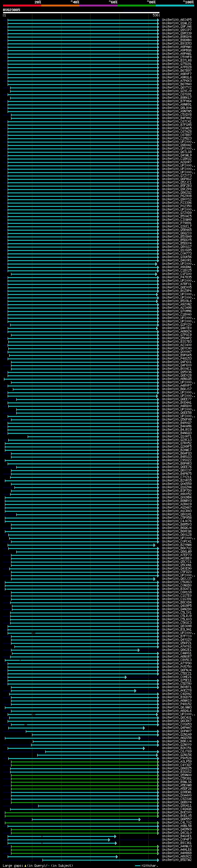Select UniRef100_A3LP59 subject name

pos(177,761)
